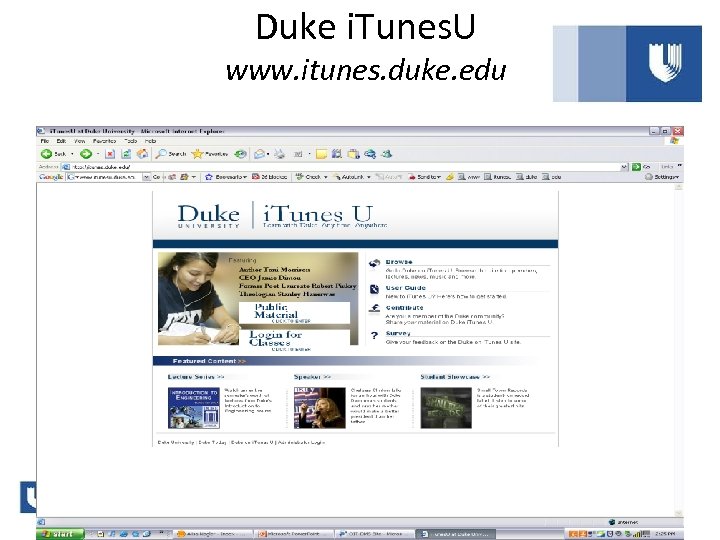Open the Bookmarks dropdown on Google toolbar
This screenshot has width=720, height=540.
pos(226,177)
